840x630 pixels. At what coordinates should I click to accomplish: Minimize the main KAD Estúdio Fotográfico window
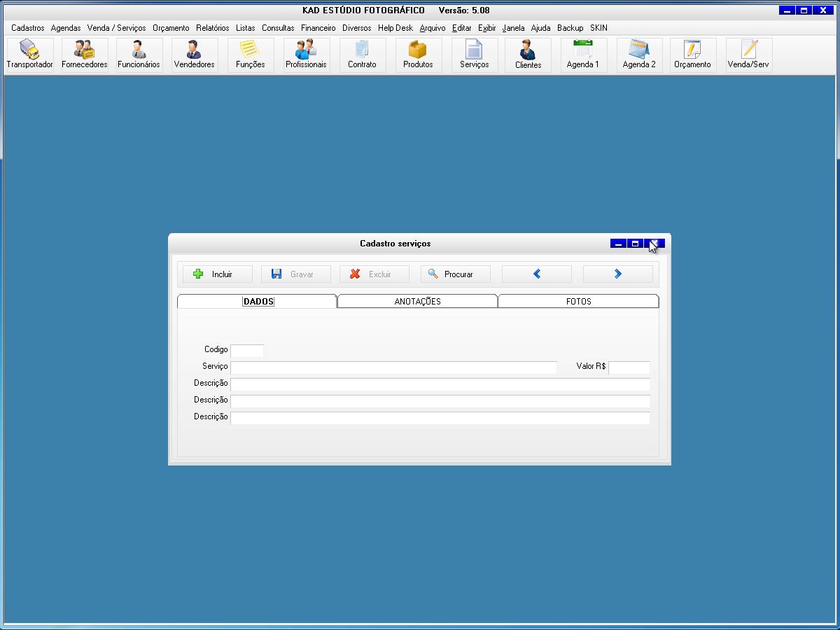pos(787,10)
